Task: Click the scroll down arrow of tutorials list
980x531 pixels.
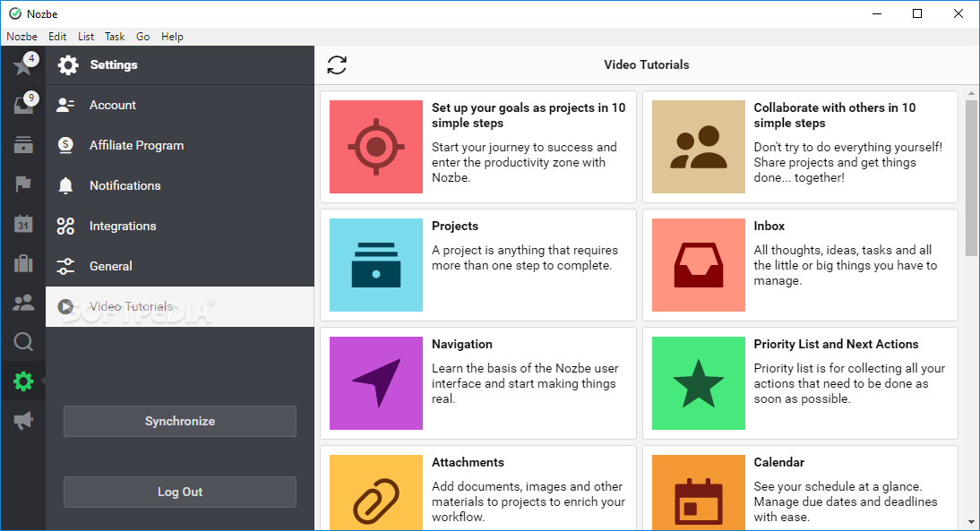Action: (971, 522)
